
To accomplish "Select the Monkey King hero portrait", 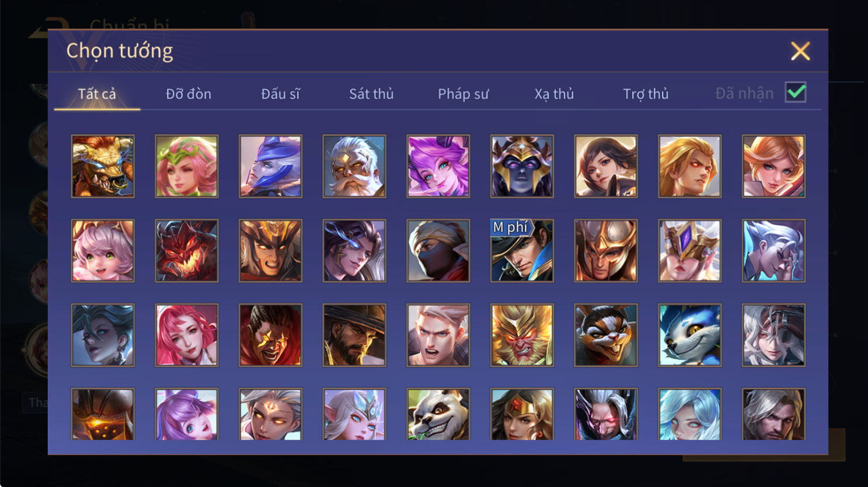I will (x=522, y=335).
